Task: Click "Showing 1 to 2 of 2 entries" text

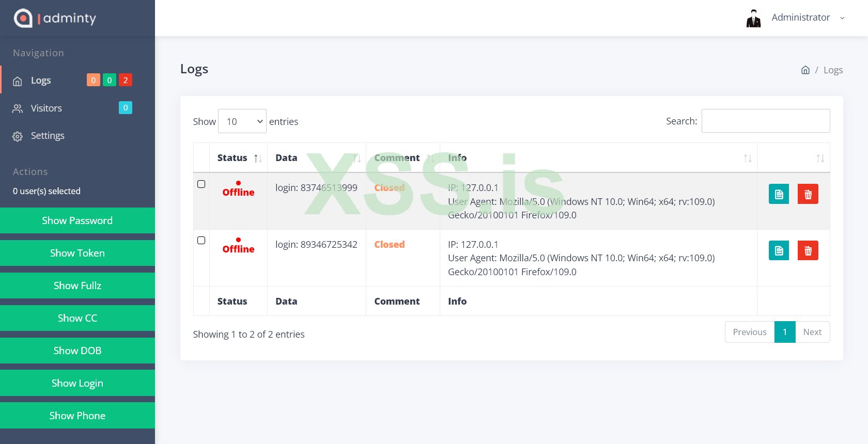Action: (x=249, y=335)
